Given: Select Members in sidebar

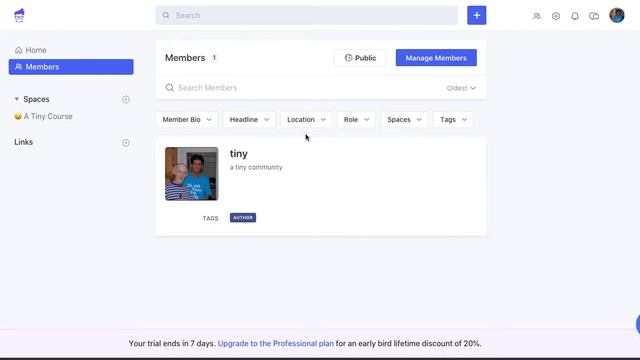Looking at the screenshot, I should 71,67.
